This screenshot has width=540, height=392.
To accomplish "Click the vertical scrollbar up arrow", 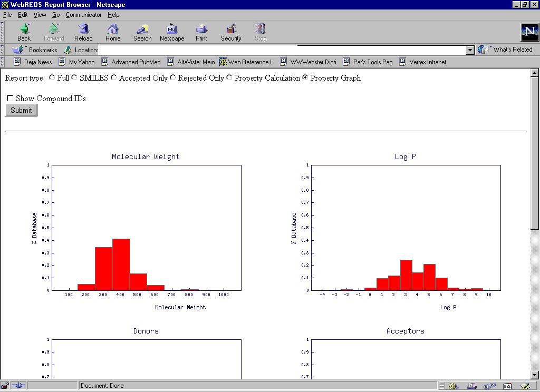I will [x=534, y=73].
